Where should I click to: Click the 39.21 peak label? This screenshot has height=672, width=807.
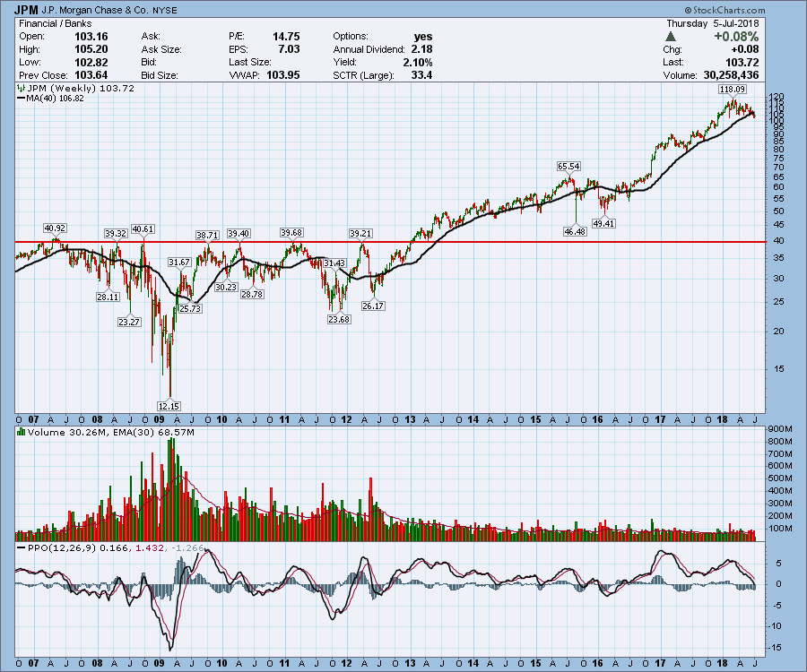[360, 234]
